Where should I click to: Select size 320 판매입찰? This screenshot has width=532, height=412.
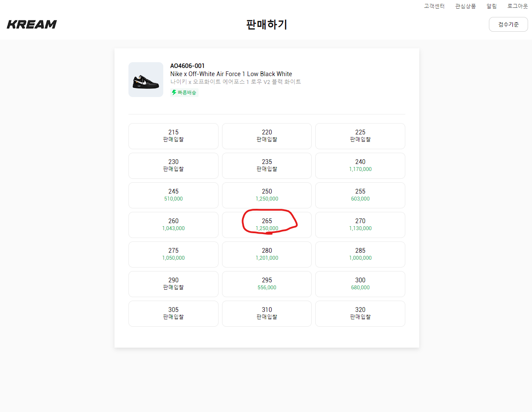click(x=360, y=313)
